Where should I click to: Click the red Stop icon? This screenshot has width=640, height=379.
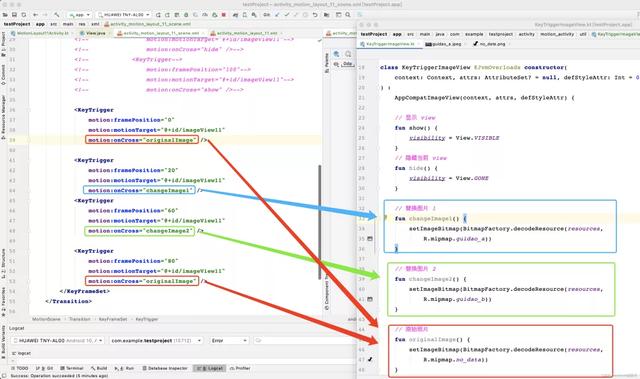coord(224,15)
